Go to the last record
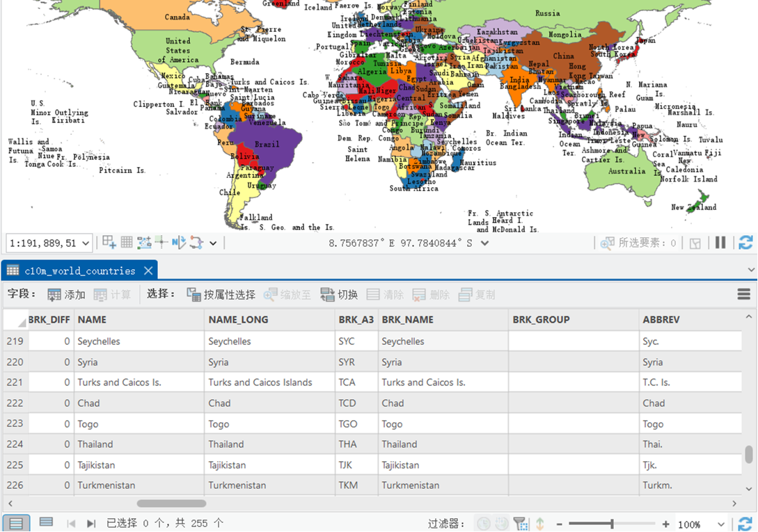Screen dimensions: 758x532 pyautogui.click(x=91, y=523)
